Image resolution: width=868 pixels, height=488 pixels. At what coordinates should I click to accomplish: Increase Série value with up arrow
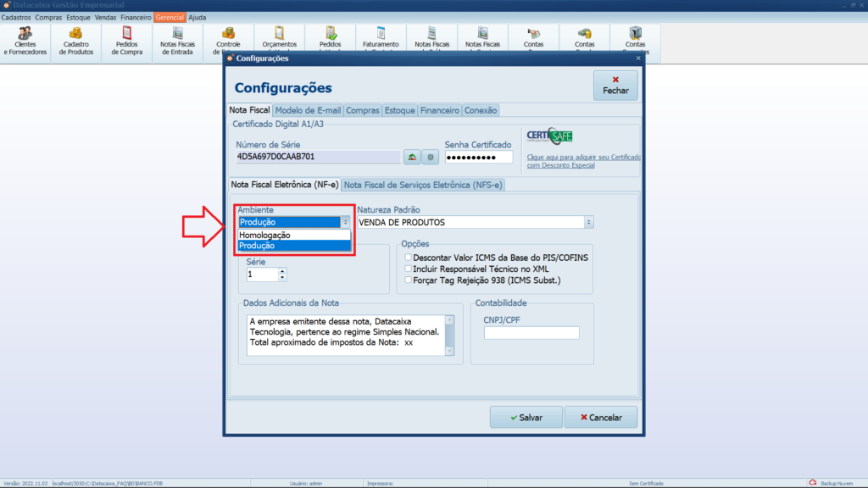tap(282, 271)
